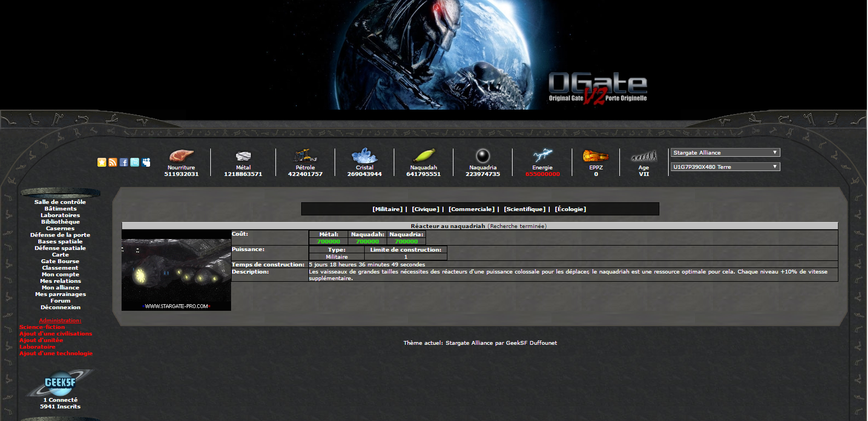Open the red Science-fiction admin link
This screenshot has height=421, width=868.
(x=42, y=327)
